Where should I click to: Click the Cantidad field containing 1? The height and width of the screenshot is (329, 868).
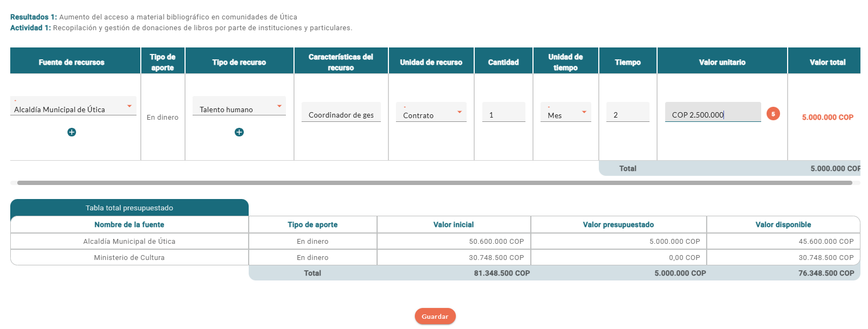pyautogui.click(x=503, y=112)
